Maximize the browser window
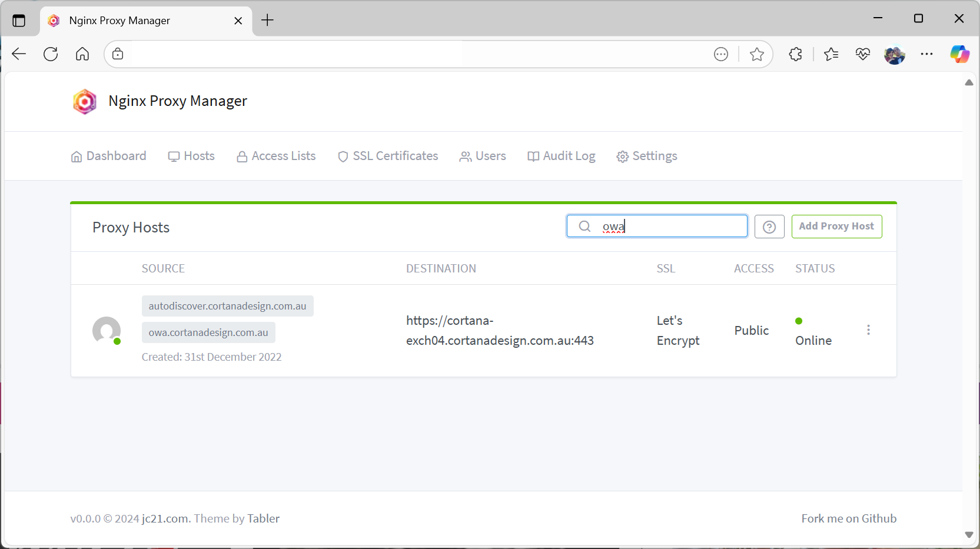The image size is (980, 549). [918, 18]
